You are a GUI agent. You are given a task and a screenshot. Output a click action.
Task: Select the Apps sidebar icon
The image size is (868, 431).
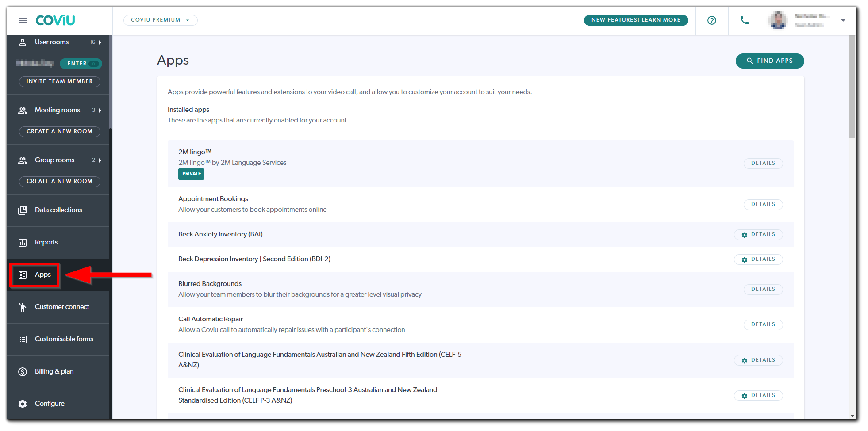point(23,275)
